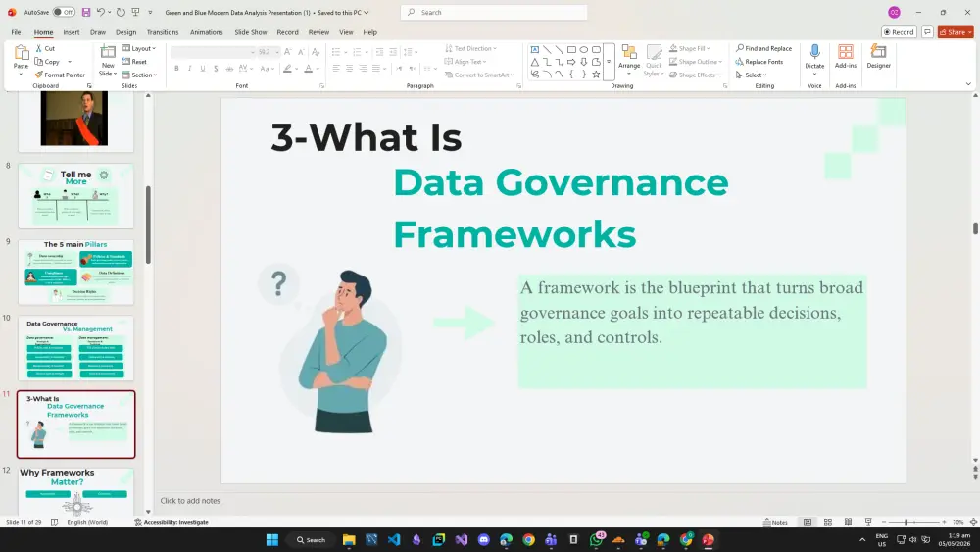Toggle Underline formatting
This screenshot has width=980, height=552.
203,68
